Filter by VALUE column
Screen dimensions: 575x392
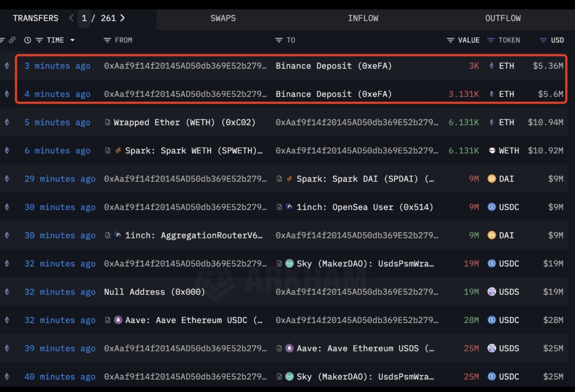pyautogui.click(x=451, y=40)
